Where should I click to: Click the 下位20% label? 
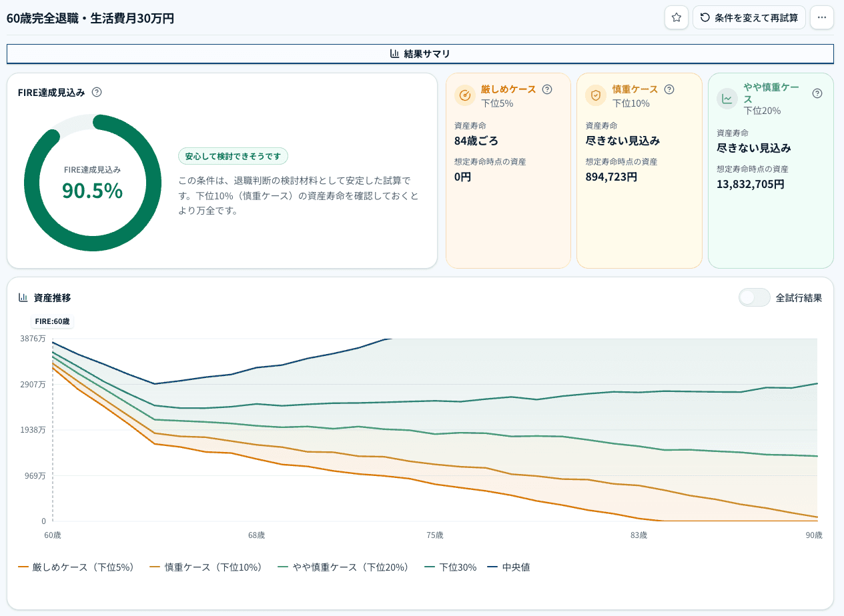pyautogui.click(x=763, y=111)
